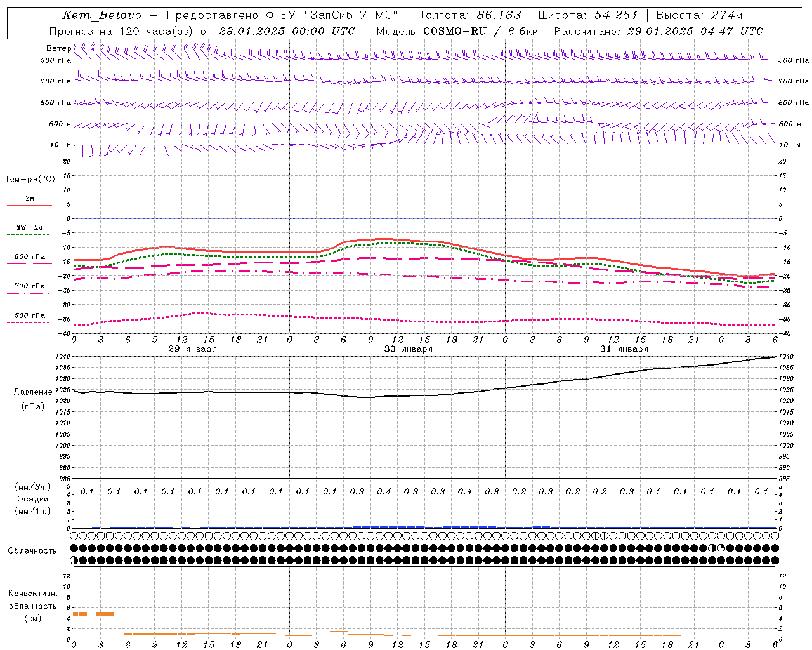Click the '(гПа)' unit label under Давление
Viewport: 812px width, 650px height.
[x=33, y=406]
